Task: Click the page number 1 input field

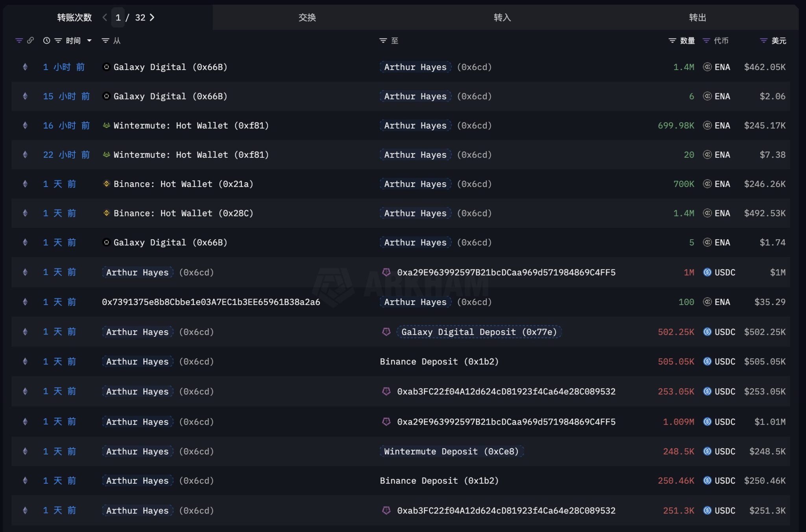Action: [x=118, y=17]
